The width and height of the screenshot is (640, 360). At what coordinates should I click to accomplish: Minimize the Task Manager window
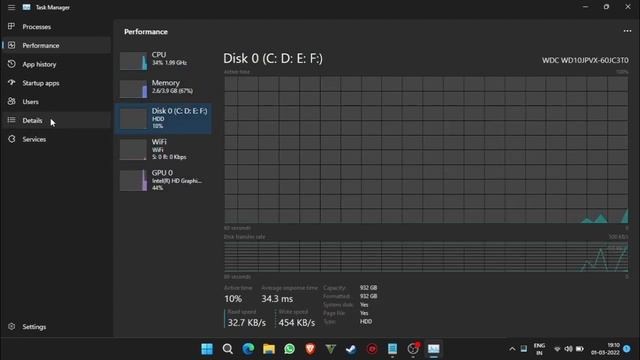point(585,7)
